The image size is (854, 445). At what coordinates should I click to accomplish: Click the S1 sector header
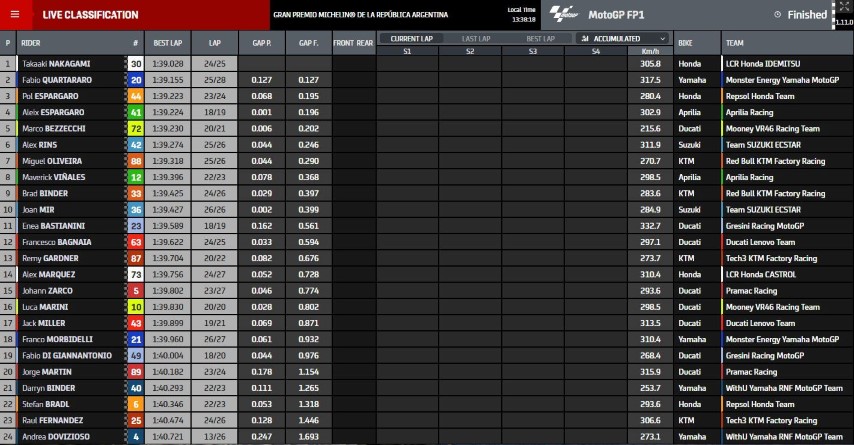click(407, 51)
